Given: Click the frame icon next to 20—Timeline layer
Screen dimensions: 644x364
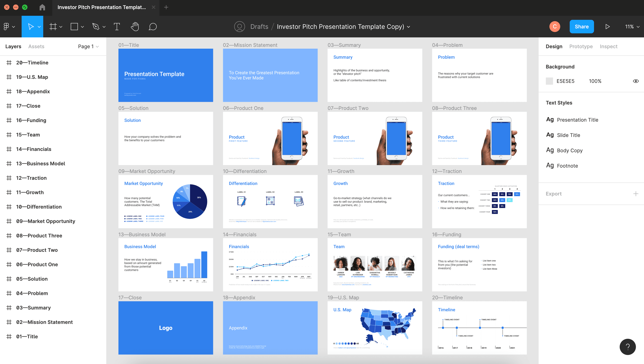Looking at the screenshot, I should (x=9, y=62).
